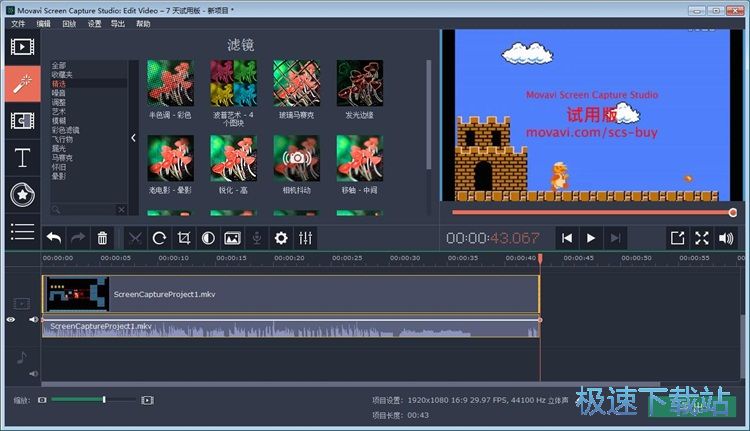
Task: Open Color adjustments half-circle icon
Action: [208, 238]
